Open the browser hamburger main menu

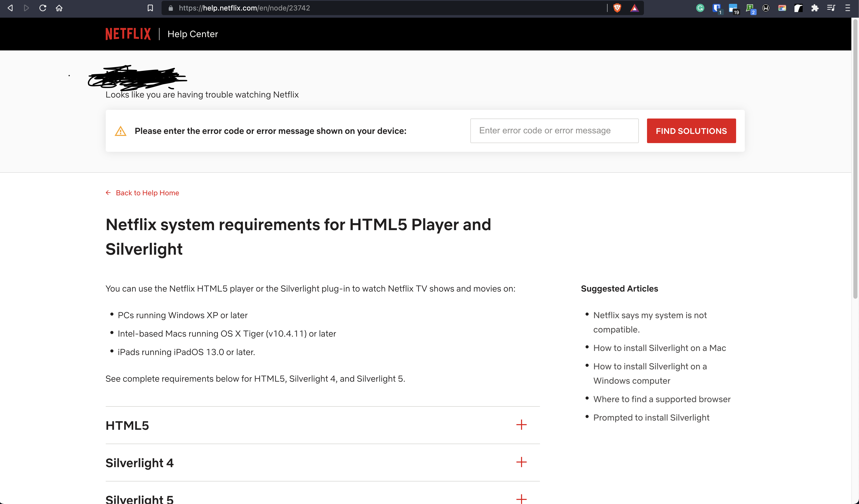(848, 8)
